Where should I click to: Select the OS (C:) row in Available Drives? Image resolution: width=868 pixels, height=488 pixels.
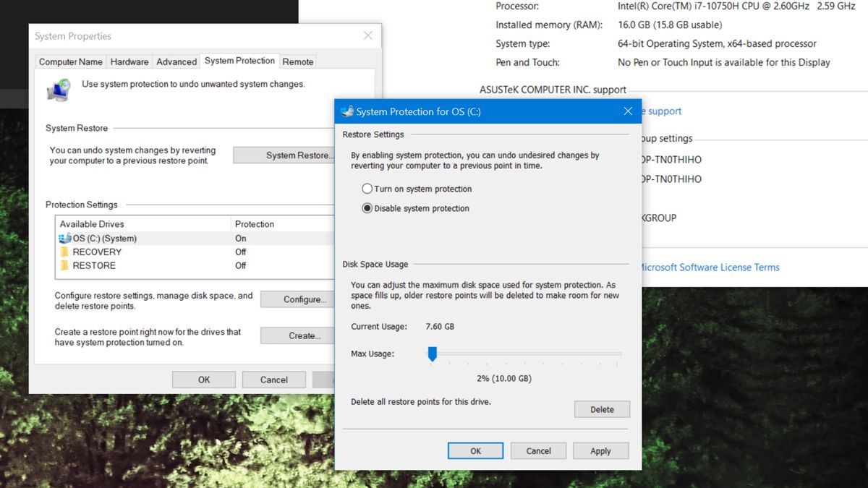pyautogui.click(x=145, y=237)
